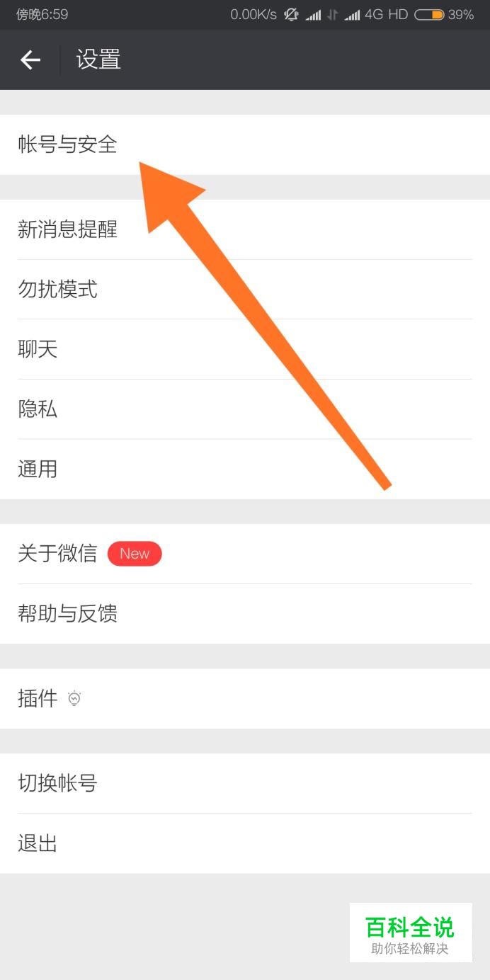Open 关于微信 page
490x980 pixels.
[245, 554]
